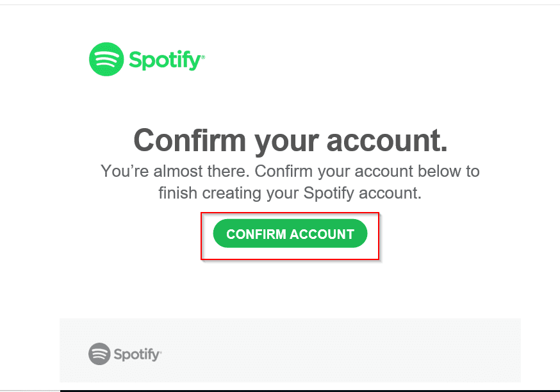Click the gray Spotify wordmark in footer
560x392 pixels.
pos(136,354)
